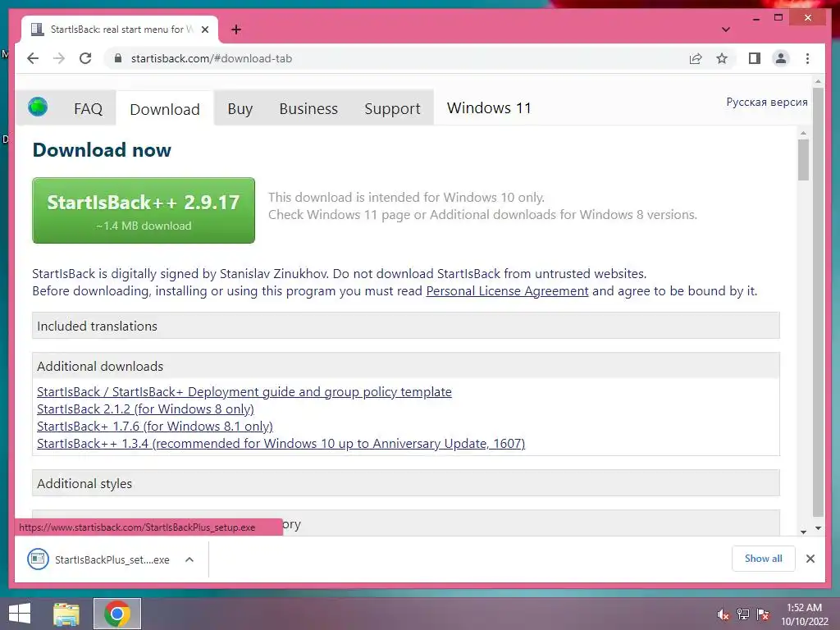Open the Windows Start button
This screenshot has height=630, width=840.
[20, 614]
